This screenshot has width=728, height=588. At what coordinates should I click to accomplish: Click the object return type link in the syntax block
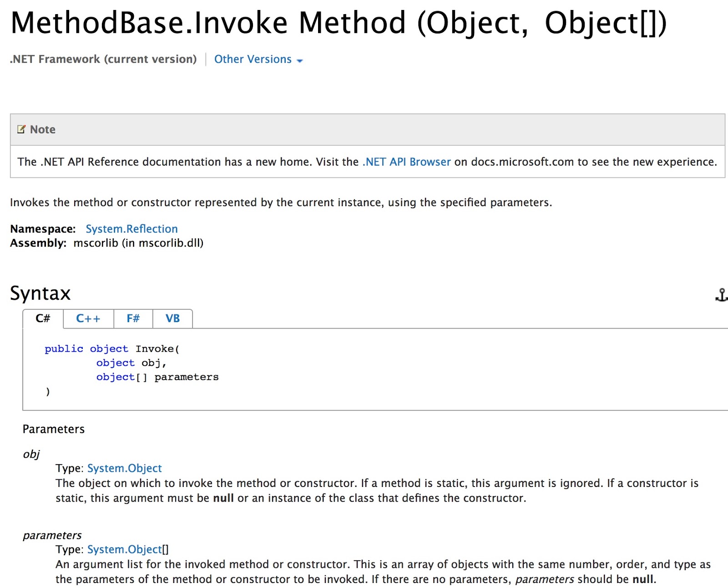point(109,349)
